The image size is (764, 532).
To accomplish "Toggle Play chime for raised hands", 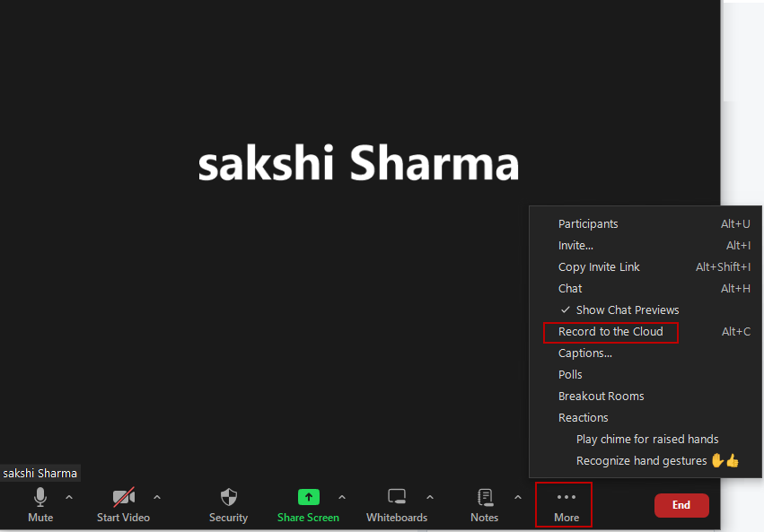I will pos(645,439).
